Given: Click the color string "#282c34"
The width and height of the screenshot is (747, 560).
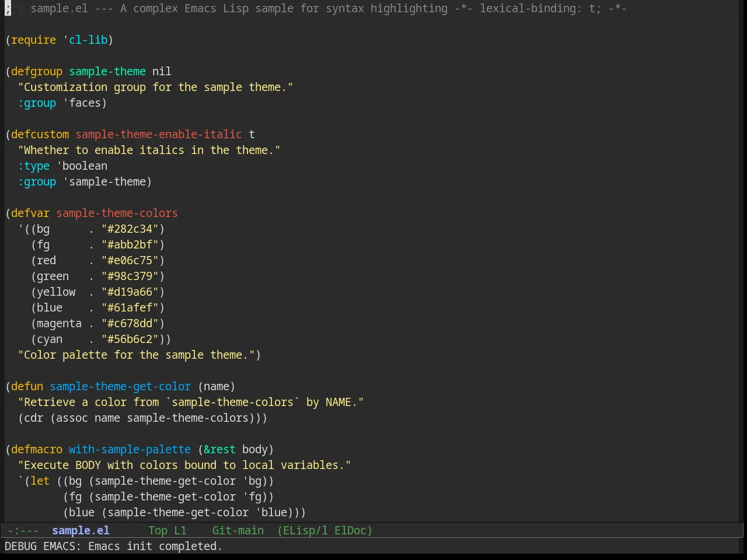Looking at the screenshot, I should 130,229.
